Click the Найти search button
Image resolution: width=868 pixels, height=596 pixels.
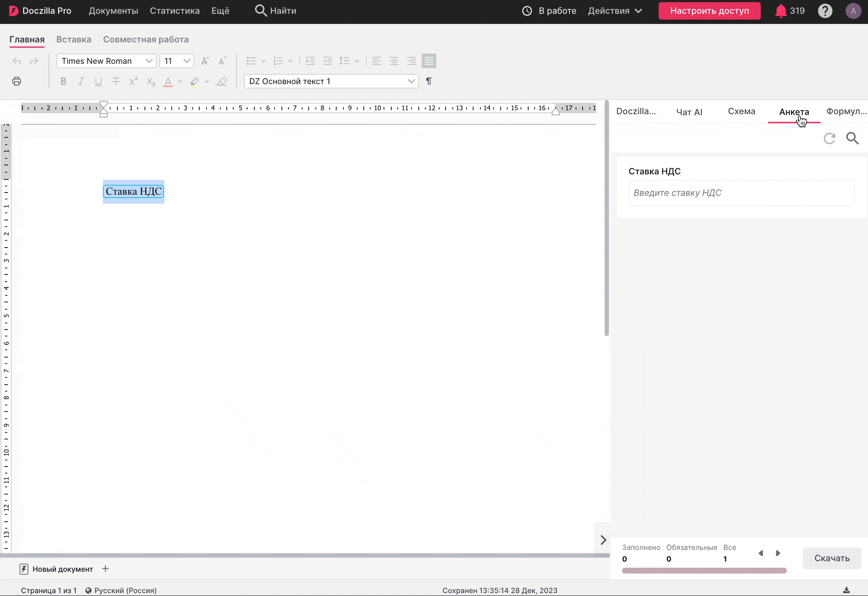point(276,11)
